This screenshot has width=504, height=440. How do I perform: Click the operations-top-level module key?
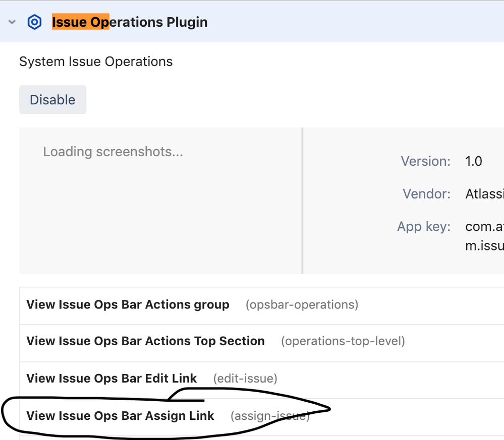[343, 341]
